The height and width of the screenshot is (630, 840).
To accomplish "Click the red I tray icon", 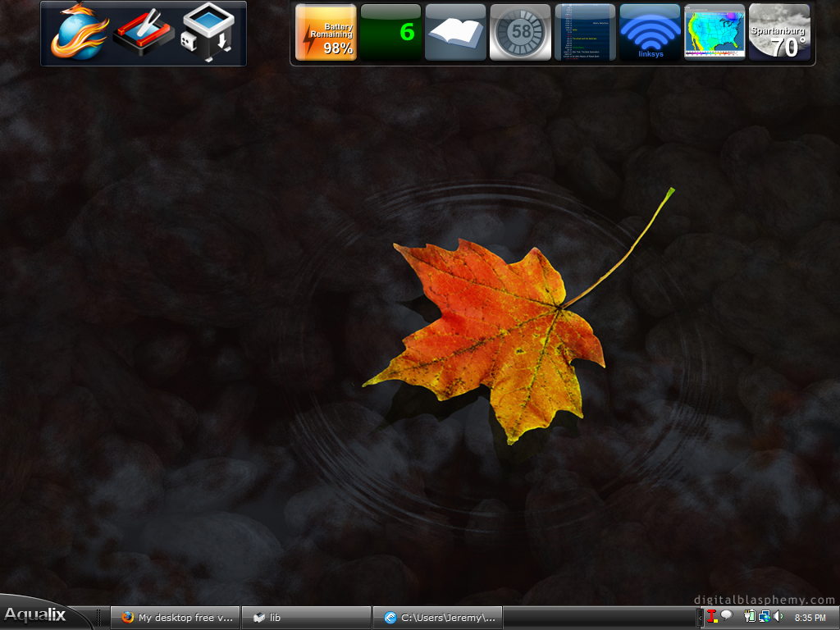I will coord(711,617).
